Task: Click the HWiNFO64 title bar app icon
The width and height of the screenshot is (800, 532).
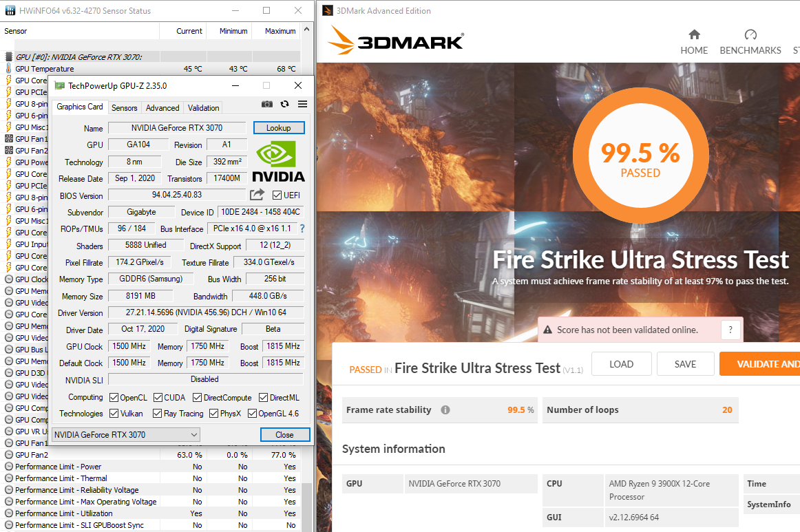Action: click(x=10, y=11)
